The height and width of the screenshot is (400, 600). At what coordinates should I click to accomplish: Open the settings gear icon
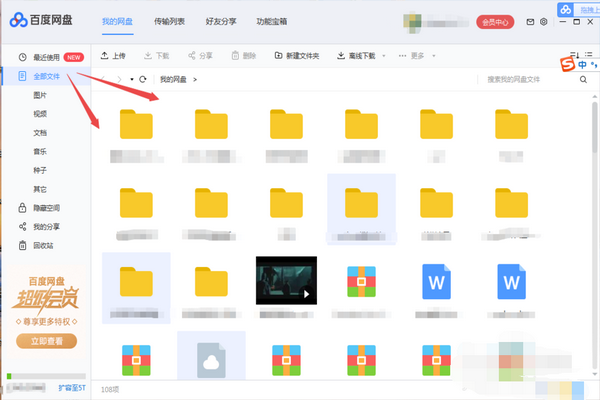point(543,22)
